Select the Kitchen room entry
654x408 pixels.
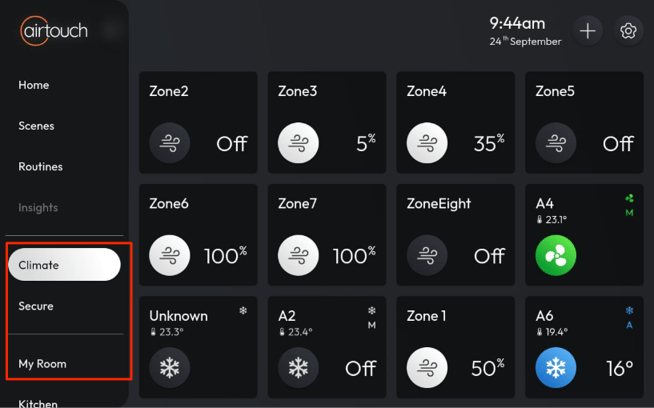point(38,402)
